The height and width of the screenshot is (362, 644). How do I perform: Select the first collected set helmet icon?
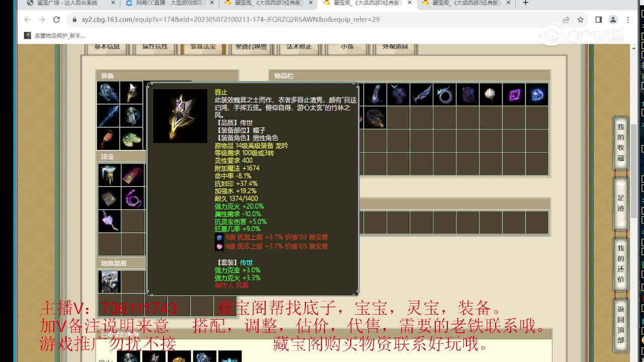click(x=129, y=356)
